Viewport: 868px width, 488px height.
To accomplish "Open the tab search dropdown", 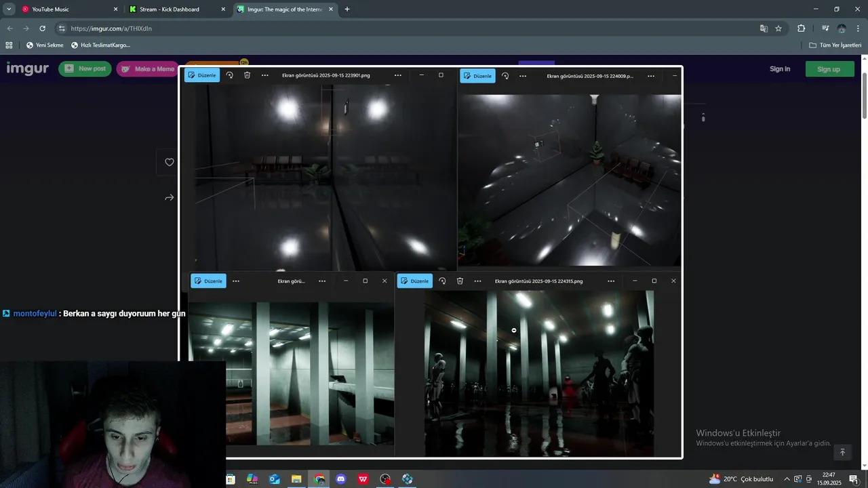I will tap(9, 9).
